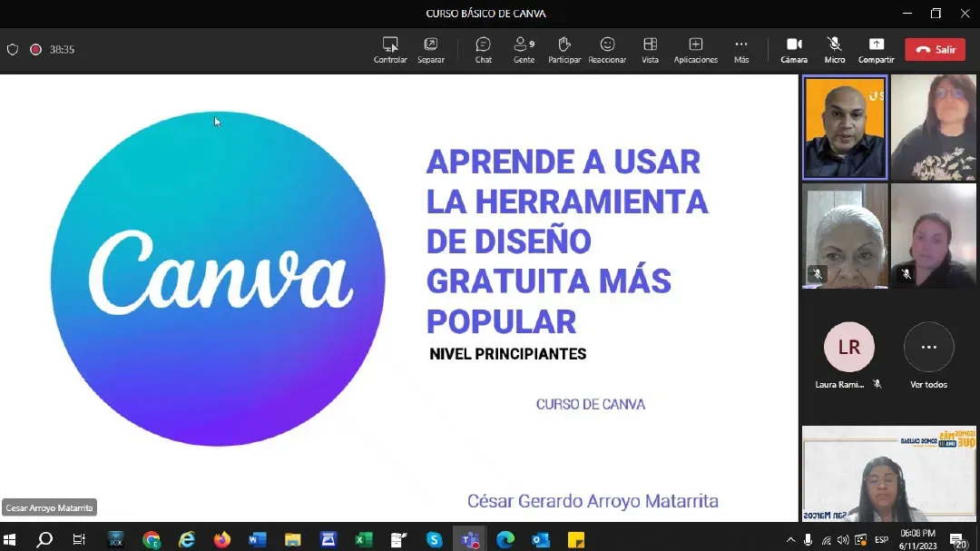Click the NIVEL PRINCIPIANTES text on slide
The width and height of the screenshot is (980, 551).
click(x=507, y=354)
